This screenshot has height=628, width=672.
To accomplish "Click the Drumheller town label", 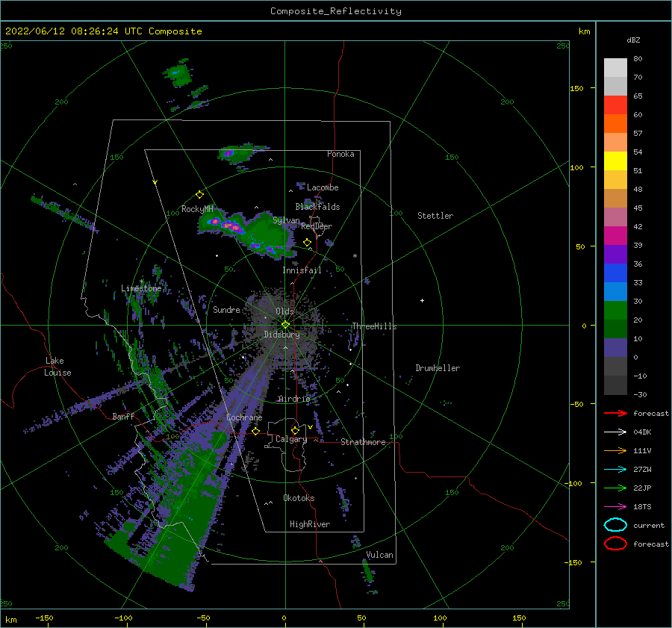I will [x=438, y=368].
